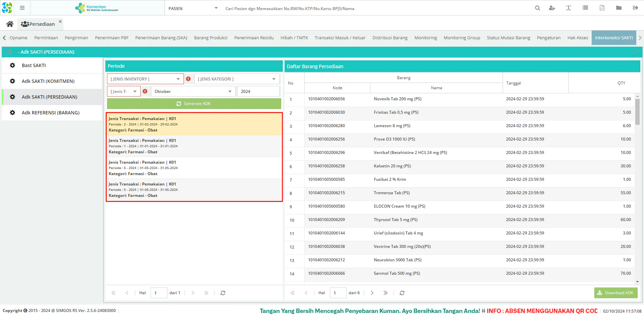Viewport: 644px width, 316px height.
Task: Open the hamburger menu in header
Action: pyautogui.click(x=22, y=8)
